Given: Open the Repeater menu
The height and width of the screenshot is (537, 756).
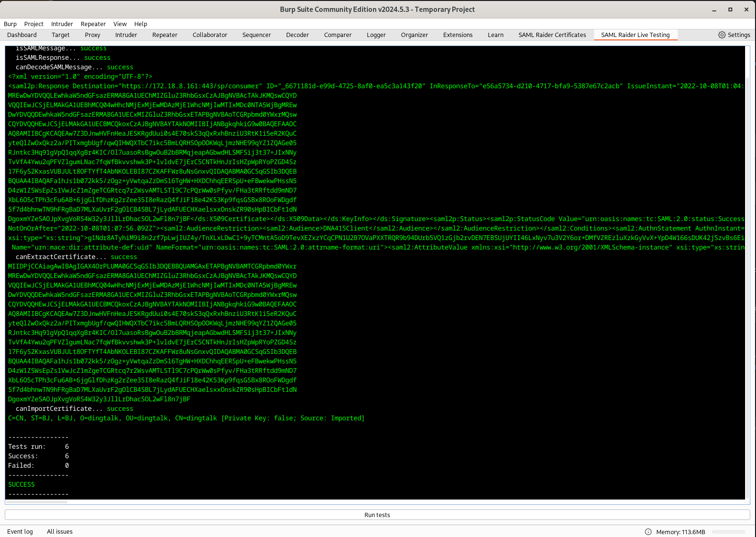Looking at the screenshot, I should [x=93, y=24].
